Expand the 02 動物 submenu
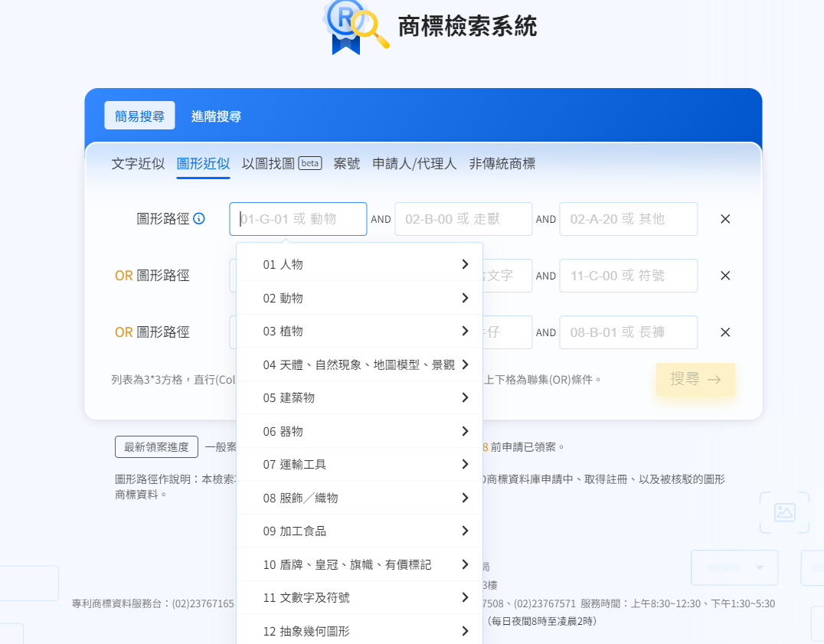The height and width of the screenshot is (644, 824). pyautogui.click(x=465, y=298)
